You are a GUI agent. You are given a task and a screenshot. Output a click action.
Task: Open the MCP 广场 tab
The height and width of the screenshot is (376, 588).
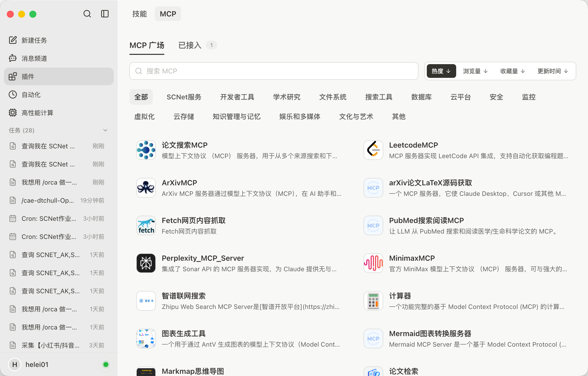tap(147, 45)
